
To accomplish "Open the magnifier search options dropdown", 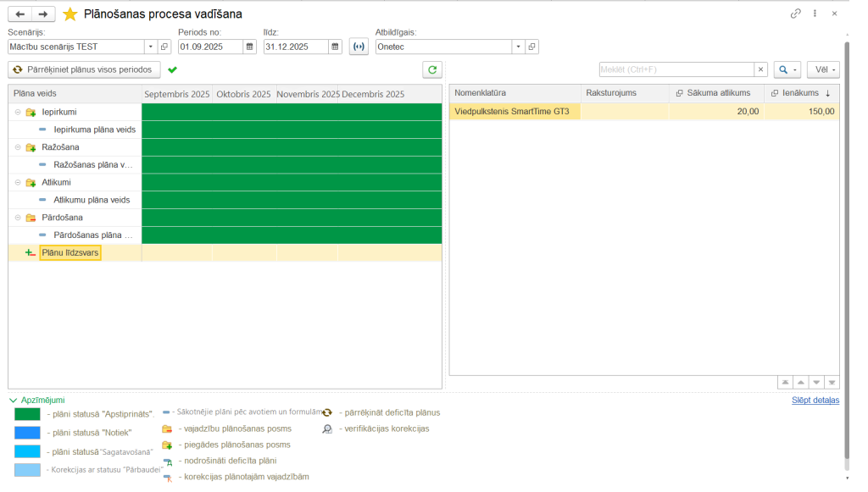I will [x=788, y=69].
